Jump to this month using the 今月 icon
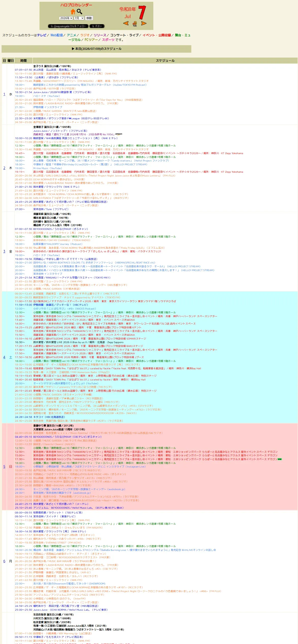The height and width of the screenshot is (644, 298). (135, 24)
